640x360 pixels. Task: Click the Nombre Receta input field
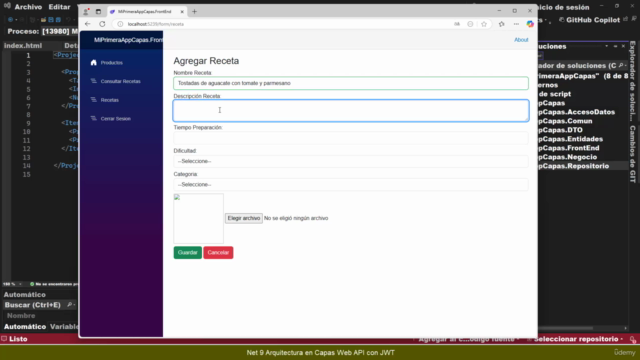pyautogui.click(x=351, y=83)
